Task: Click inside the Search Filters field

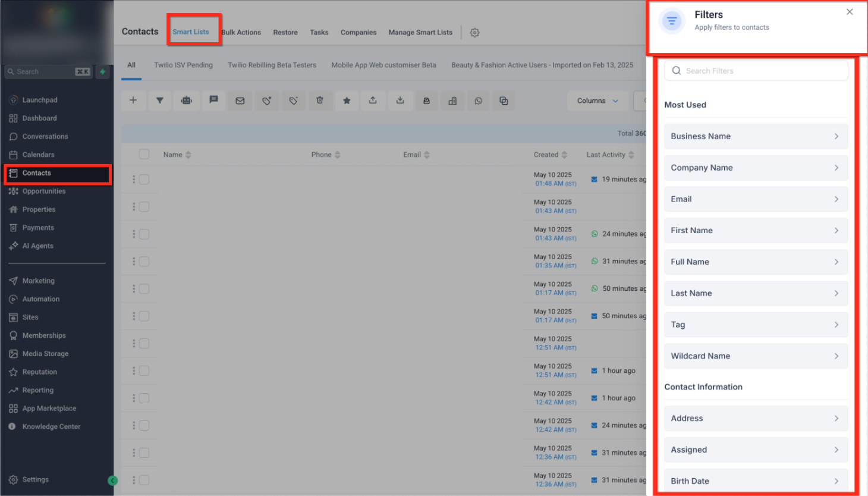Action: pyautogui.click(x=756, y=70)
